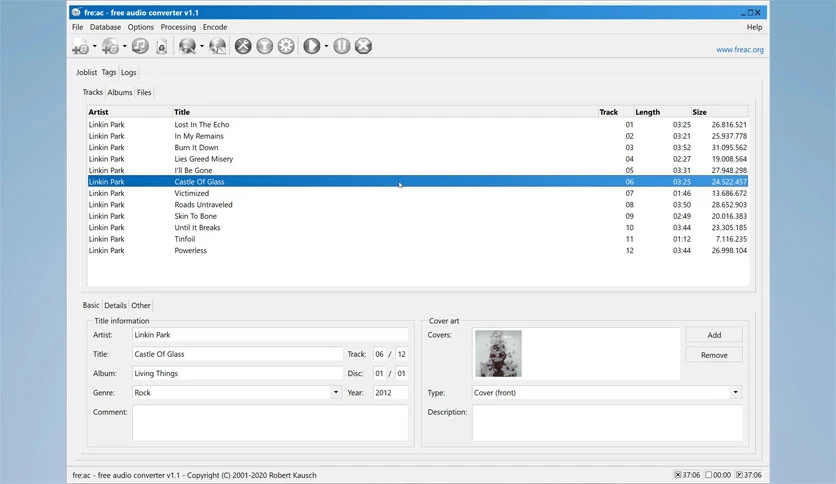The image size is (836, 484).
Task: Select the Tracks tab
Action: 92,92
